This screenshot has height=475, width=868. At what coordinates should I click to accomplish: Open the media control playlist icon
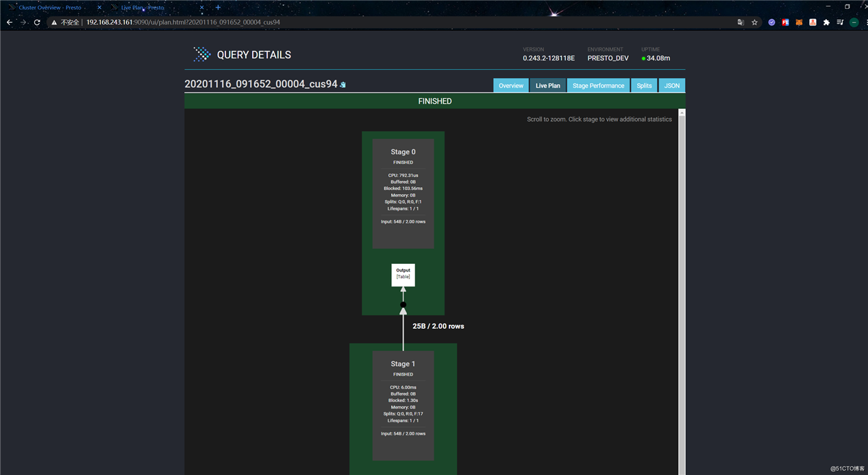point(840,23)
